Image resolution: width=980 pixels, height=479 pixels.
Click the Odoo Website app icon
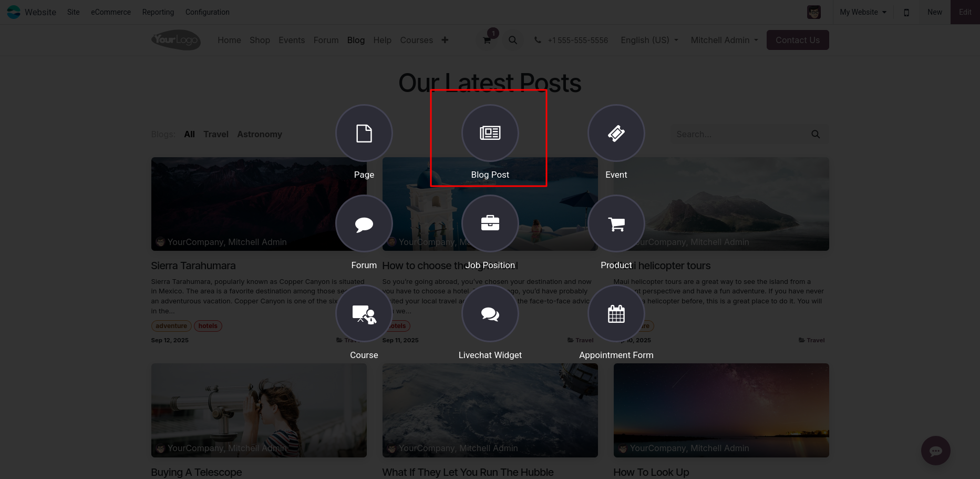[x=14, y=12]
